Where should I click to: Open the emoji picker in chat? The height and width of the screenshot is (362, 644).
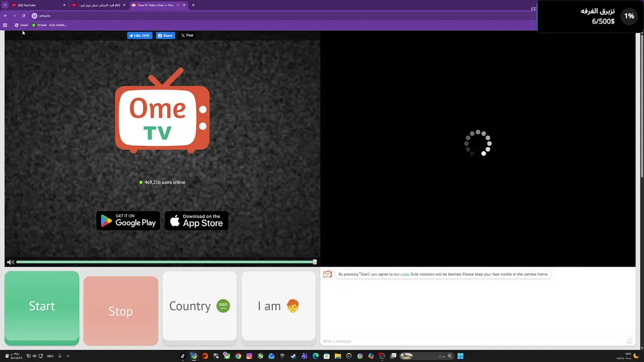pyautogui.click(x=629, y=341)
